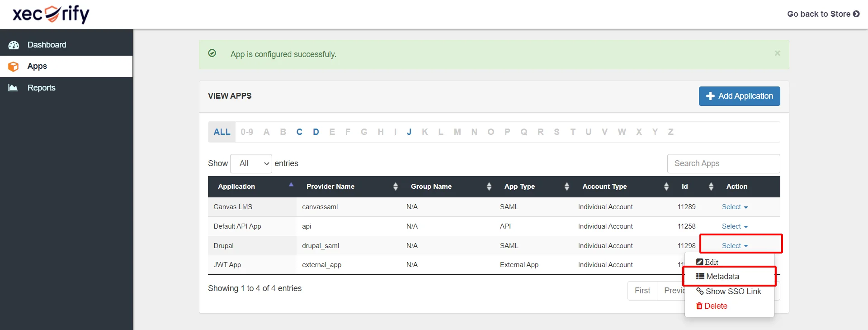
Task: Click the Apps cube icon
Action: (14, 67)
